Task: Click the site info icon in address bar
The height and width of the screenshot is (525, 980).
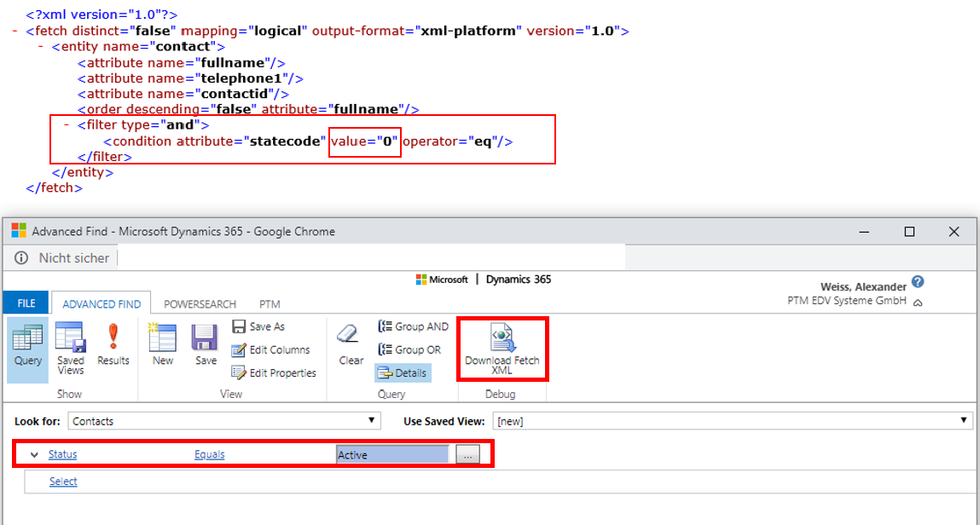Action: coord(21,258)
